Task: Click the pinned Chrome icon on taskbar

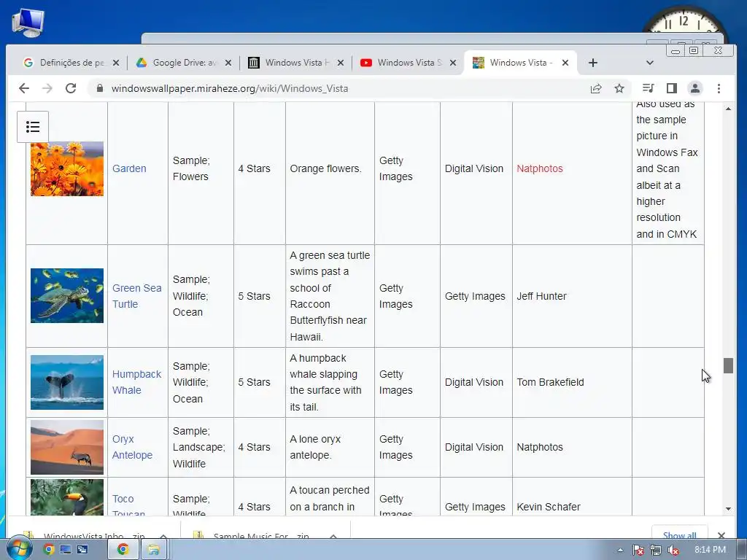Action: pyautogui.click(x=49, y=550)
